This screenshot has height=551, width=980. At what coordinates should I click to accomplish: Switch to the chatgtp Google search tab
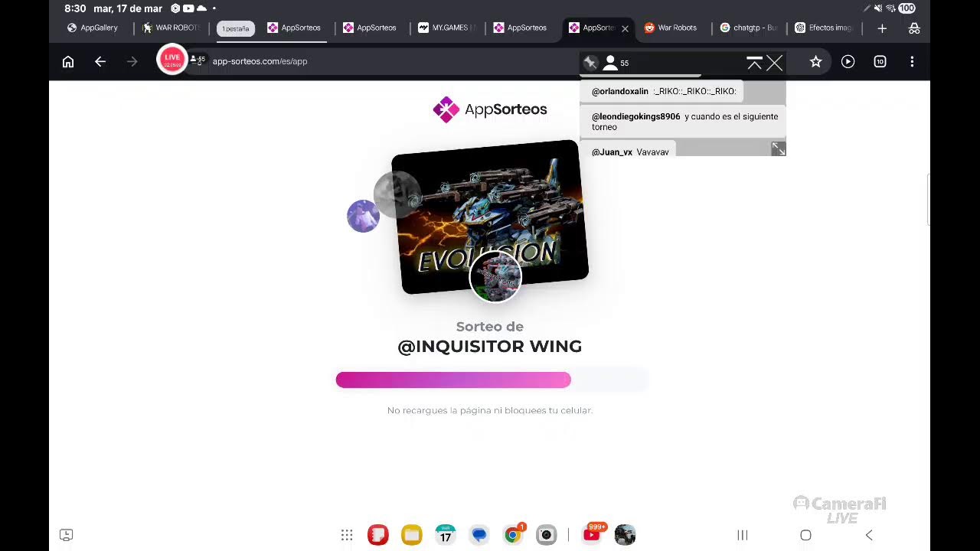pos(748,28)
